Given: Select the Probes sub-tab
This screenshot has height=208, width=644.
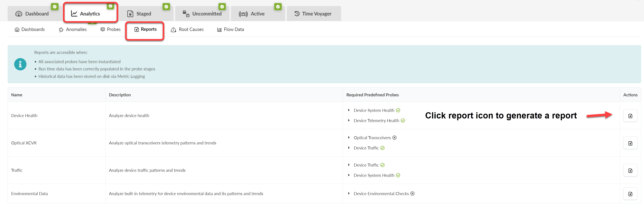Looking at the screenshot, I should [x=110, y=30].
